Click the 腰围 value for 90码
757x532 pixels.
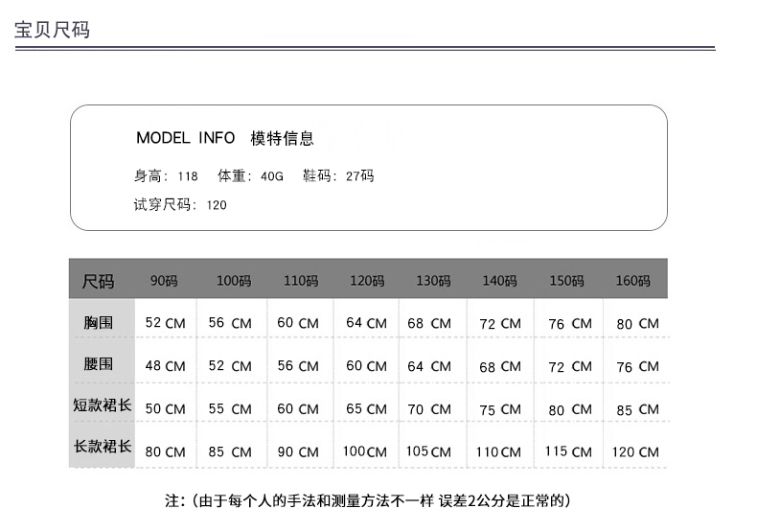pyautogui.click(x=166, y=366)
